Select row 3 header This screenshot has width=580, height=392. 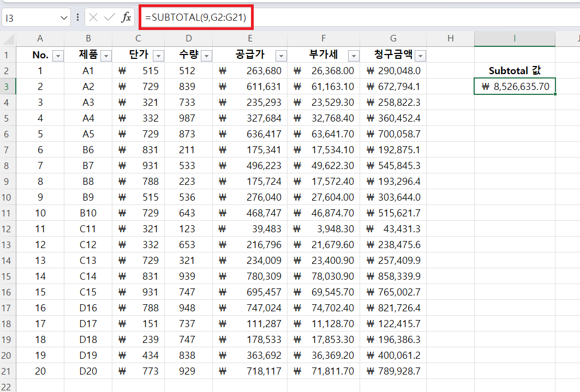click(7, 87)
